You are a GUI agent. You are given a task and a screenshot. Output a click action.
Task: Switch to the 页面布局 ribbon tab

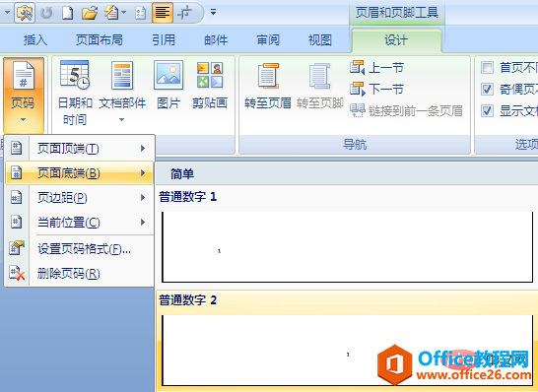click(x=100, y=40)
